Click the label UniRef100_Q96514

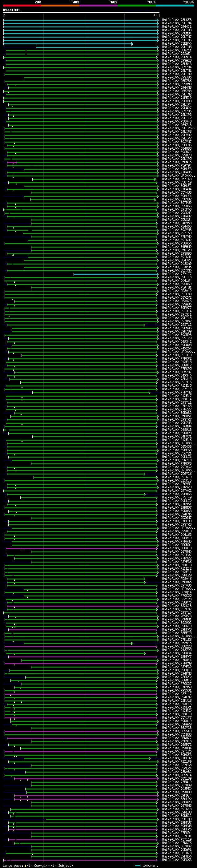176,57
